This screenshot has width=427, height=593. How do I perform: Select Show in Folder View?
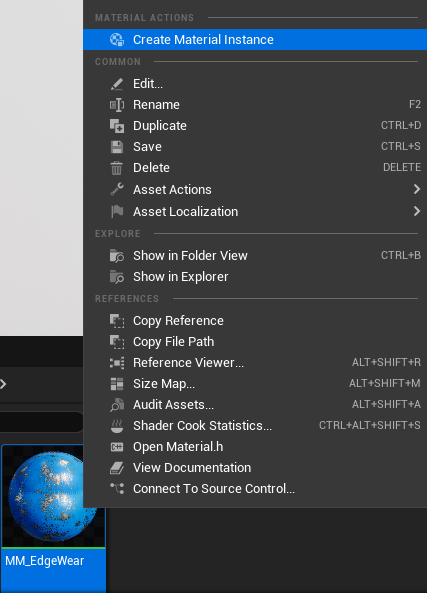coord(255,256)
